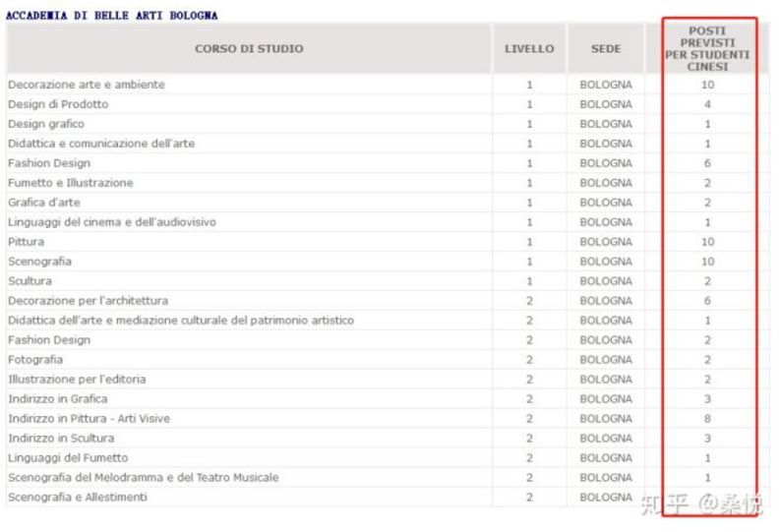780x532 pixels.
Task: Click the 'SEDE' column header
Action: pos(606,49)
